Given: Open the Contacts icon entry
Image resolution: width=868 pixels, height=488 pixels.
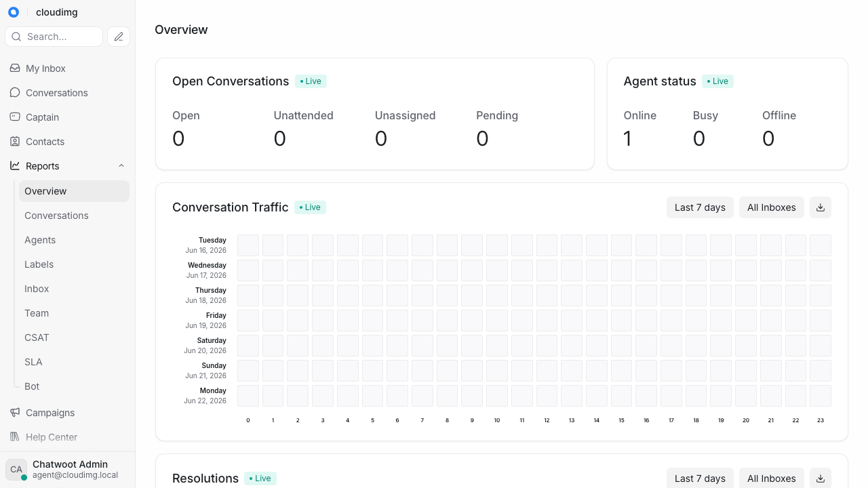Looking at the screenshot, I should click(15, 142).
